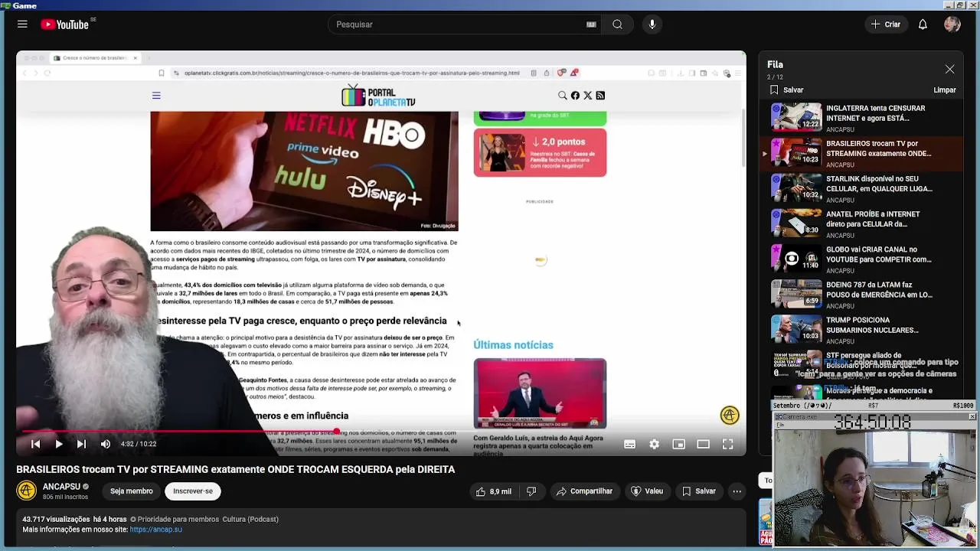Click the current BRASILEIROS trocam TV queue item

pyautogui.click(x=863, y=154)
